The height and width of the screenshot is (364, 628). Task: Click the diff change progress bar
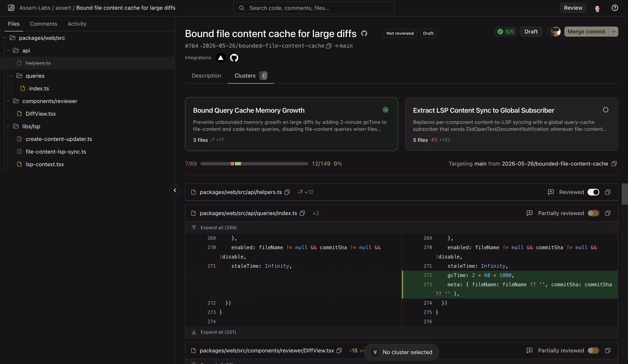coord(254,164)
